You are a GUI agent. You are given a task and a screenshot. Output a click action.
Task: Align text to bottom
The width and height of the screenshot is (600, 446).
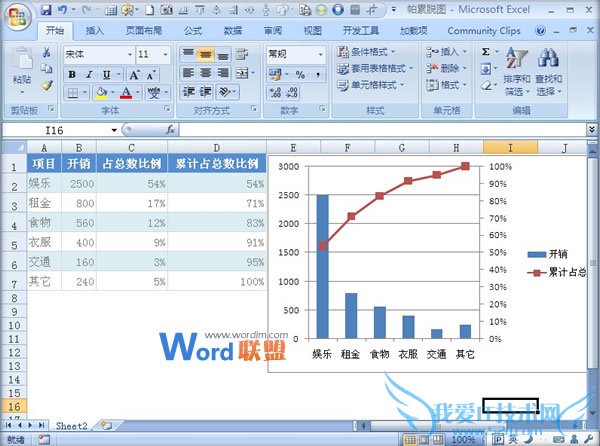click(223, 54)
